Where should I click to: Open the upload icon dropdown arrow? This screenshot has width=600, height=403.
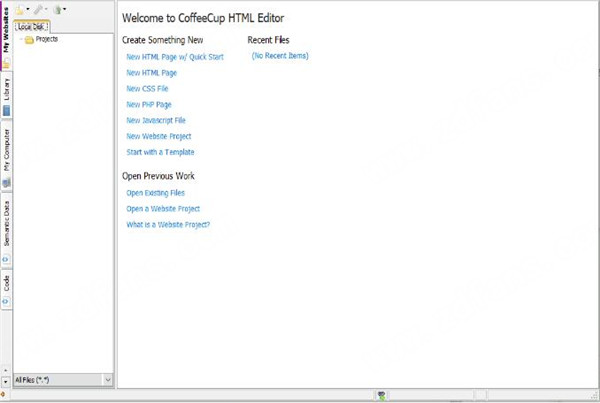click(64, 9)
